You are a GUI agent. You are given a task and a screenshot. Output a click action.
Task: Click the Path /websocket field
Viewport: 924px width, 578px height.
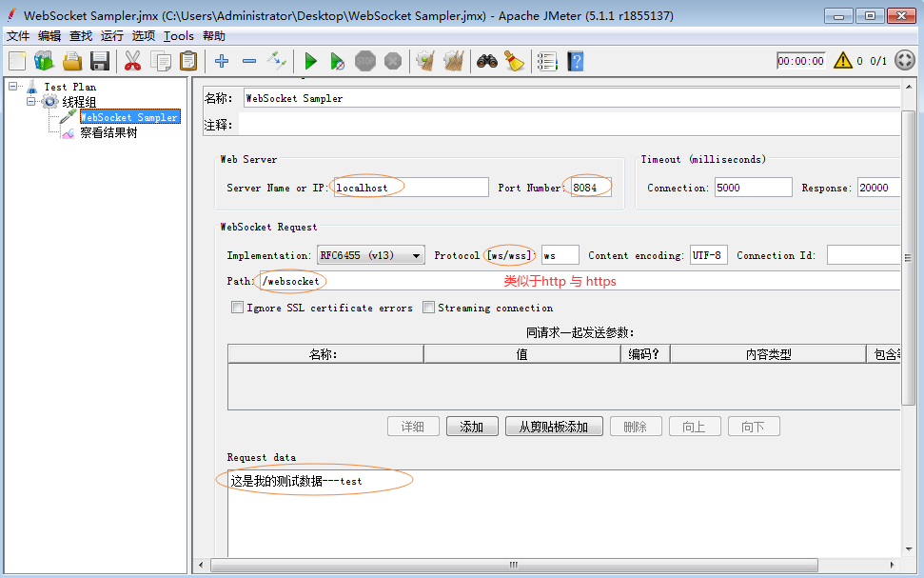point(580,281)
